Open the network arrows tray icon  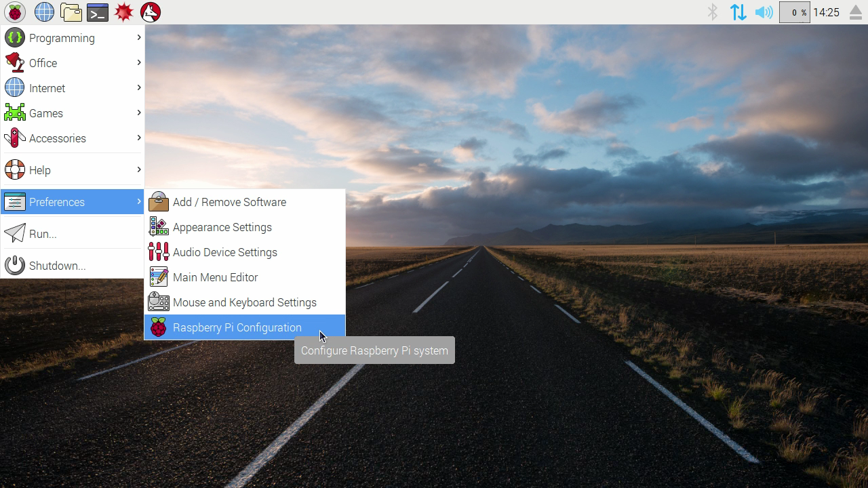click(738, 12)
